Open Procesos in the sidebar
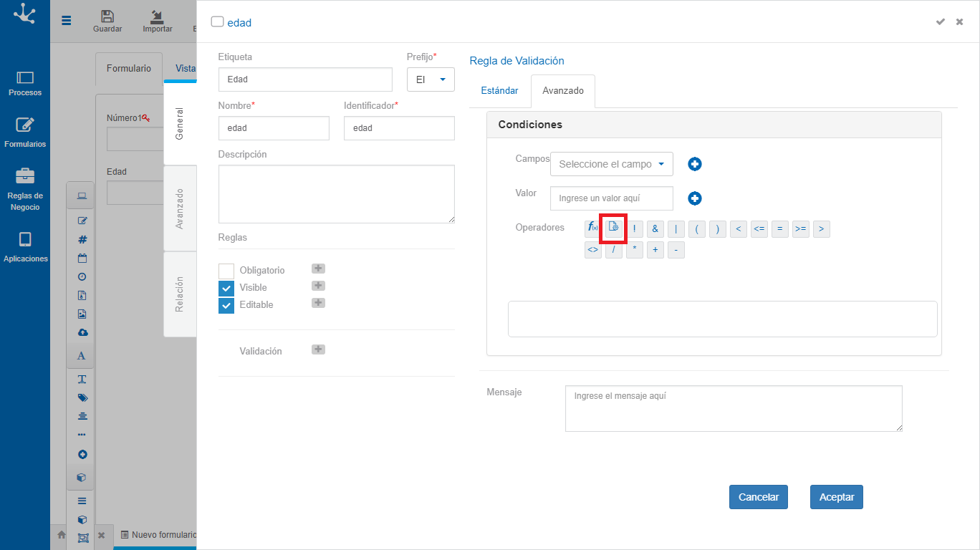The height and width of the screenshot is (550, 980). pos(25,84)
